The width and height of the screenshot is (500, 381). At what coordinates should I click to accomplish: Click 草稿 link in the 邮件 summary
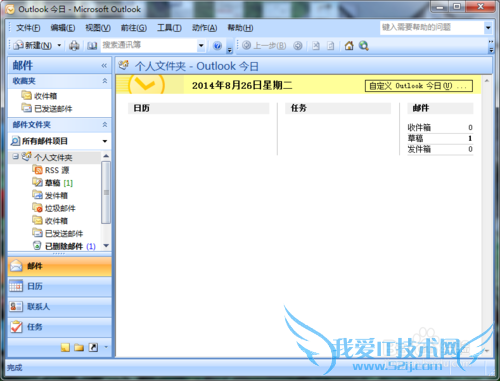coord(415,138)
